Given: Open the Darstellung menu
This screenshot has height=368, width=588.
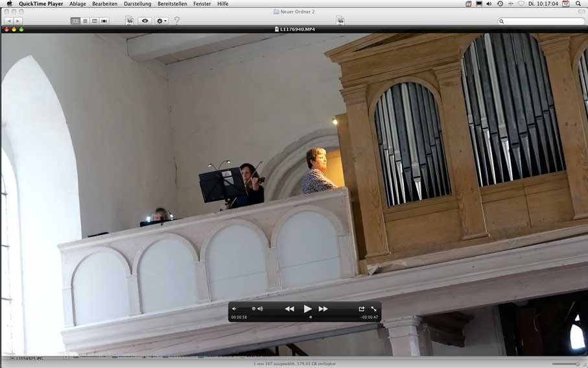Looking at the screenshot, I should 137,4.
